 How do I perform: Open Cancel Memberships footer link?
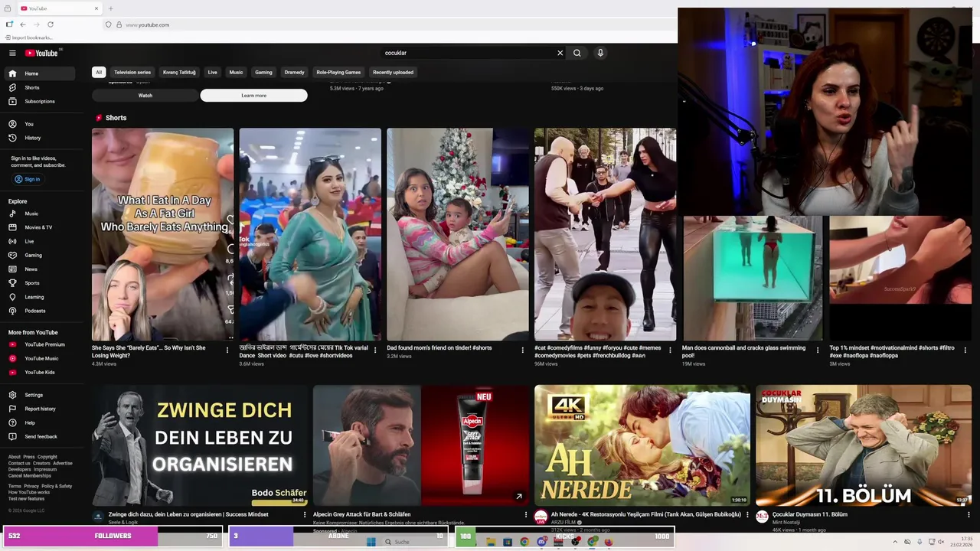point(30,476)
